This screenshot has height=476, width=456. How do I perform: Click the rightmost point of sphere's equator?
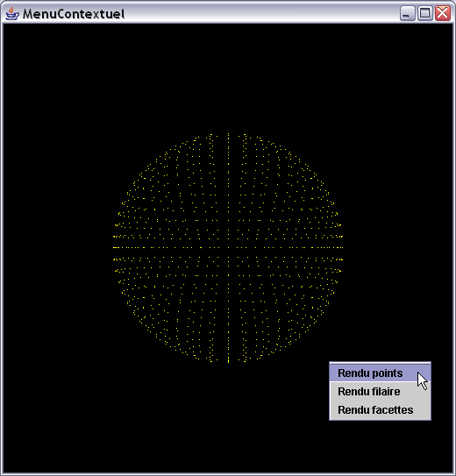pos(342,248)
